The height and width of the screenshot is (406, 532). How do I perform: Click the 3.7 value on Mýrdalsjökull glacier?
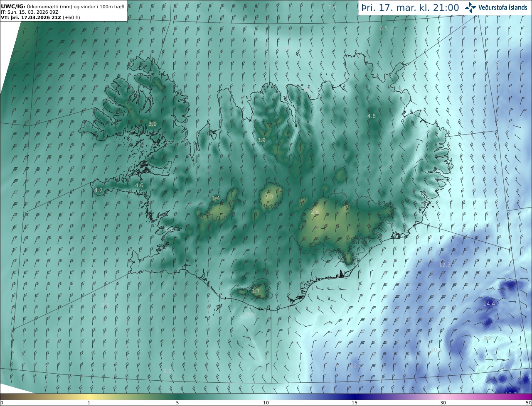pos(256,291)
